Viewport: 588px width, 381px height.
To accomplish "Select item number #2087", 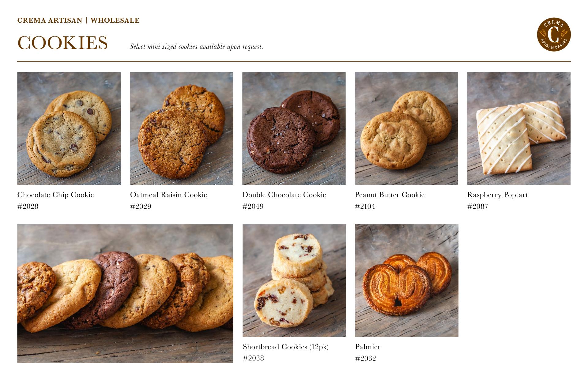I will pos(478,206).
